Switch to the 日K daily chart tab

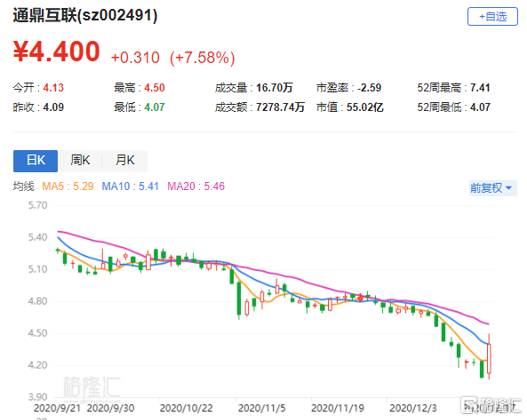point(36,161)
